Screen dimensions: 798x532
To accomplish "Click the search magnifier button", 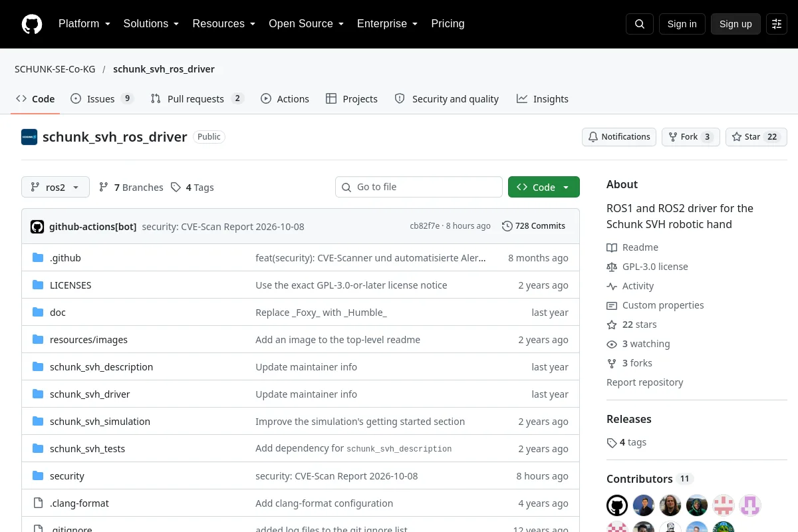I will pyautogui.click(x=640, y=24).
